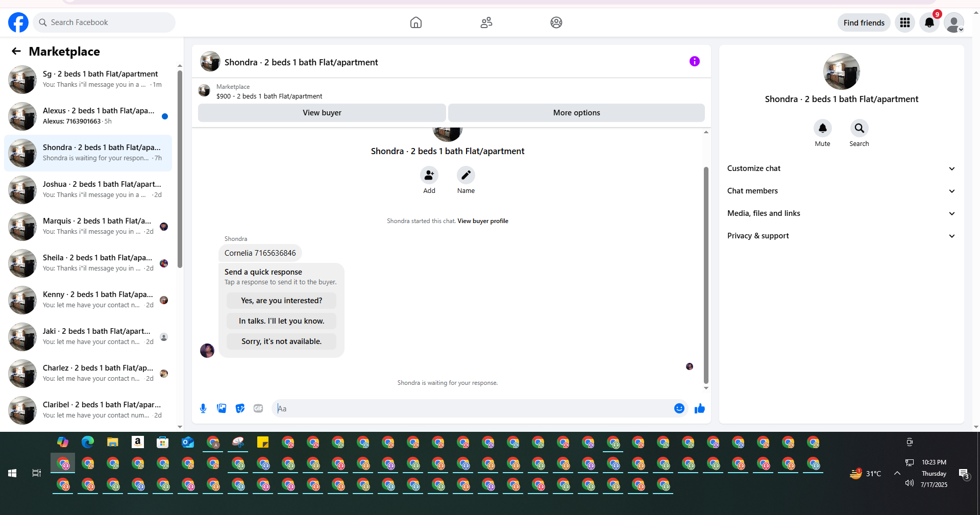
Task: Open the listing thumbnail in the Marketplace banner
Action: click(x=204, y=91)
